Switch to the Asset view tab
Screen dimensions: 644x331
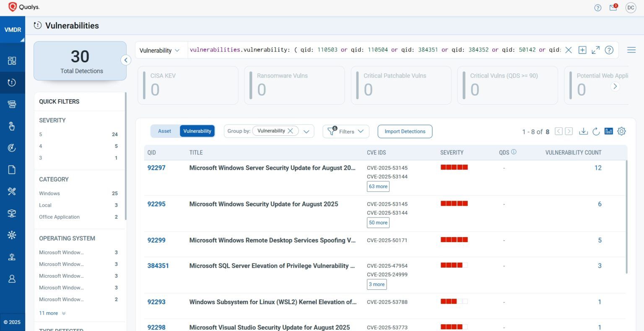(x=164, y=131)
